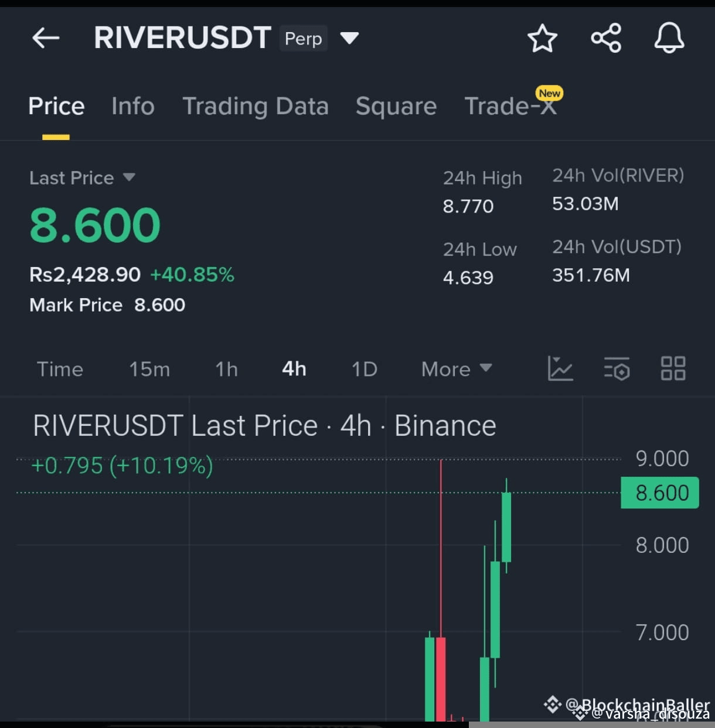Screen dimensions: 715x728
Task: Tap the Rs2,428.90 converted price
Action: (x=85, y=274)
